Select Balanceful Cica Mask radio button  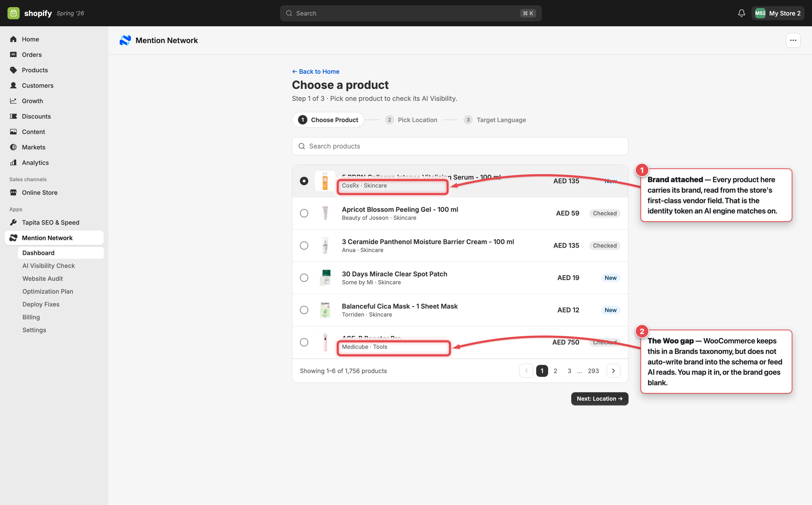(304, 310)
